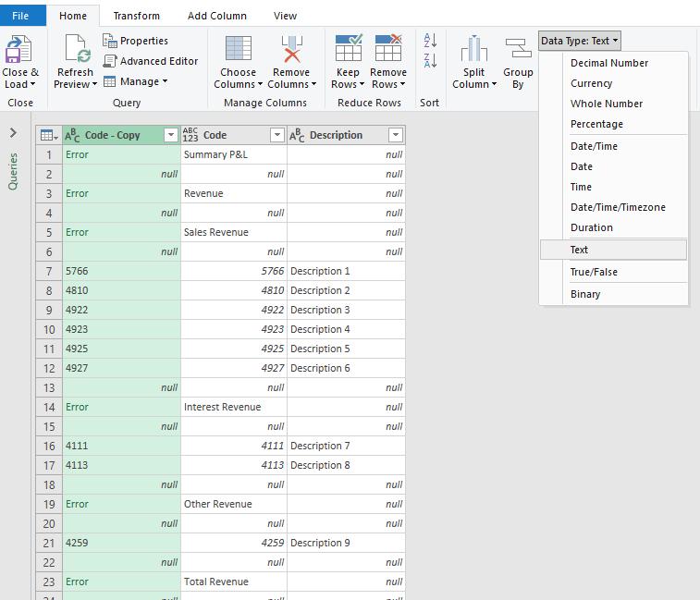Click the Close & Load icon
This screenshot has width=700, height=600.
tap(18, 49)
